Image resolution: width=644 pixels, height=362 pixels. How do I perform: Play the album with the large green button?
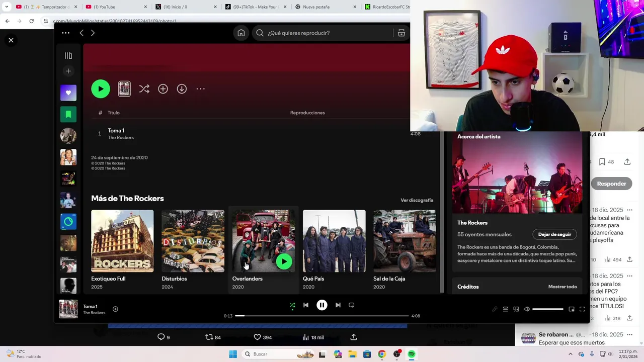[101, 89]
